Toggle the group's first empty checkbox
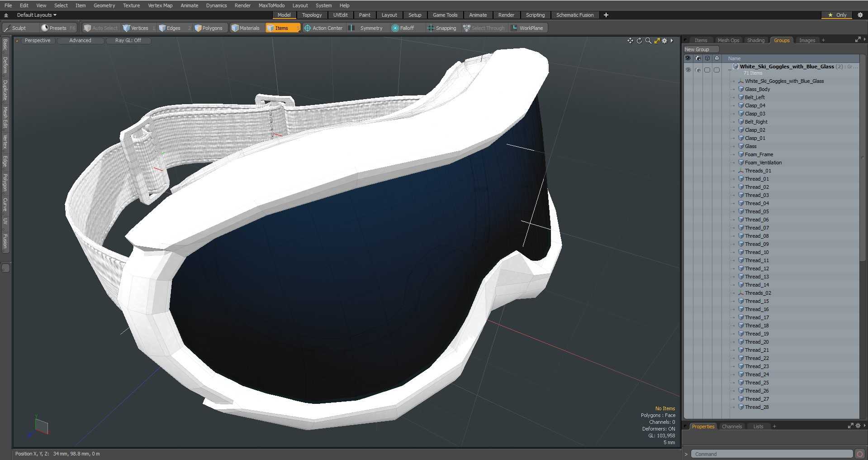 click(x=707, y=70)
